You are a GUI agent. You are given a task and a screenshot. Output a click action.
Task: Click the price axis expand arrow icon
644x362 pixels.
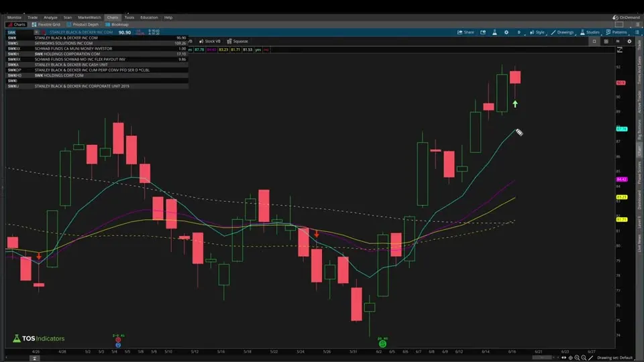pyautogui.click(x=620, y=50)
